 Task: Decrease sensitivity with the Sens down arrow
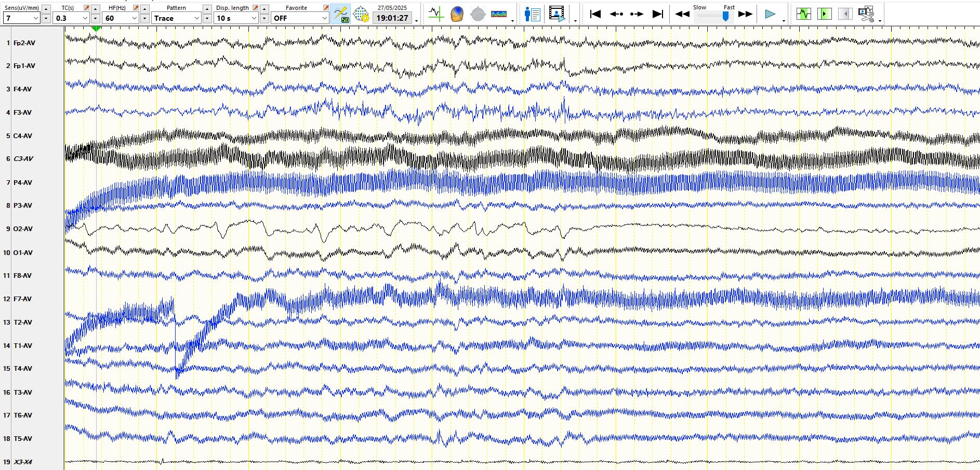point(46,19)
